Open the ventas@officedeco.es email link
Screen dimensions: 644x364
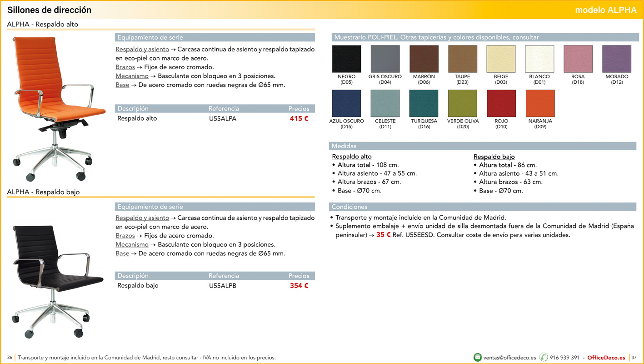(x=509, y=358)
